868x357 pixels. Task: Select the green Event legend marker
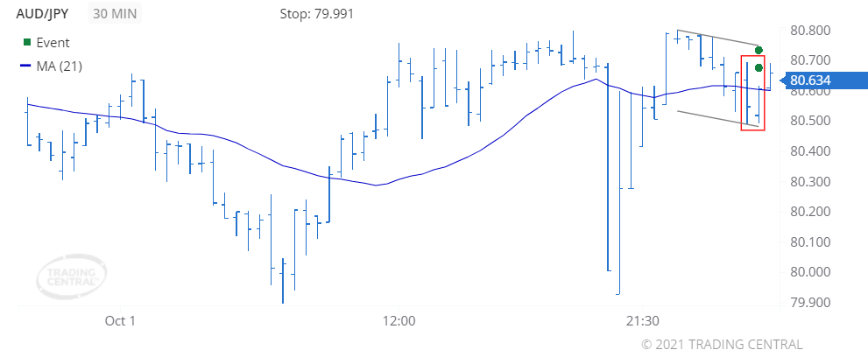coord(26,43)
